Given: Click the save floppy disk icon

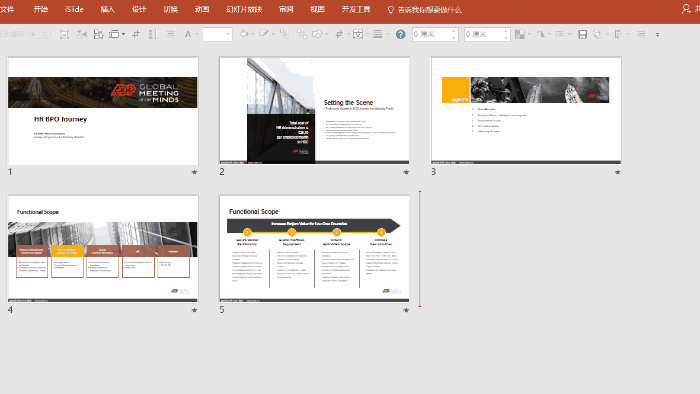Looking at the screenshot, I should 583,34.
